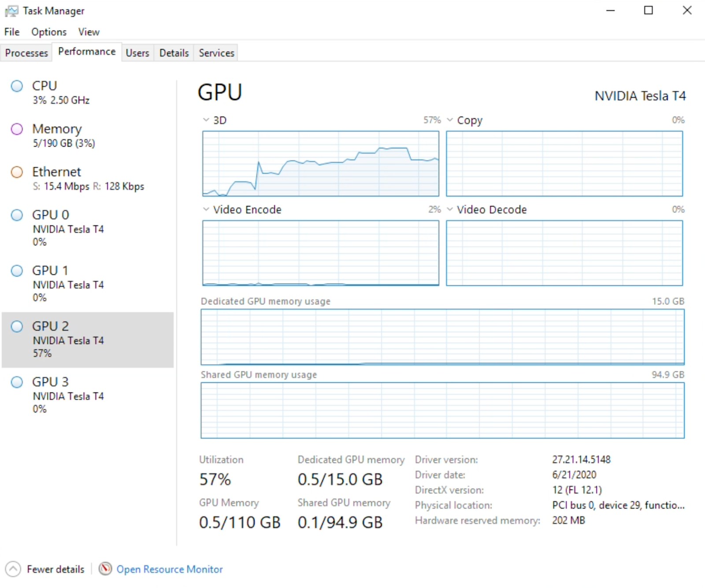Image resolution: width=705 pixels, height=588 pixels.
Task: Open the Copy engine dropdown chevron
Action: click(450, 120)
